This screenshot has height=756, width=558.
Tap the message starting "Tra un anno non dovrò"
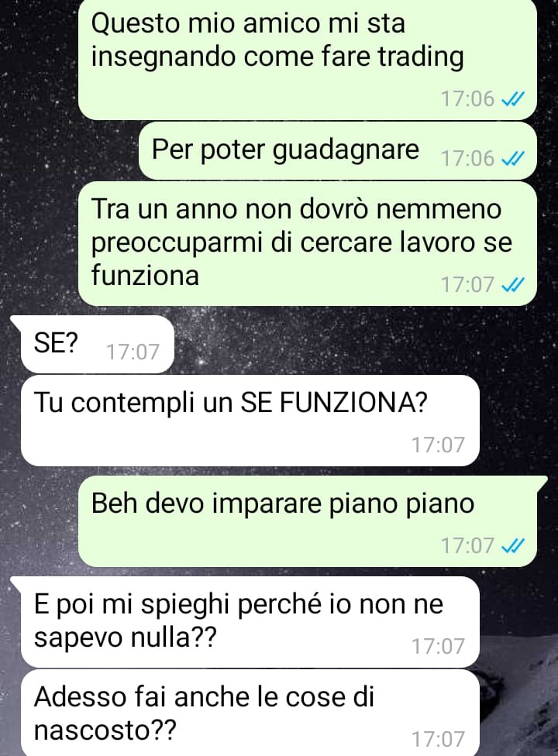coord(307,243)
